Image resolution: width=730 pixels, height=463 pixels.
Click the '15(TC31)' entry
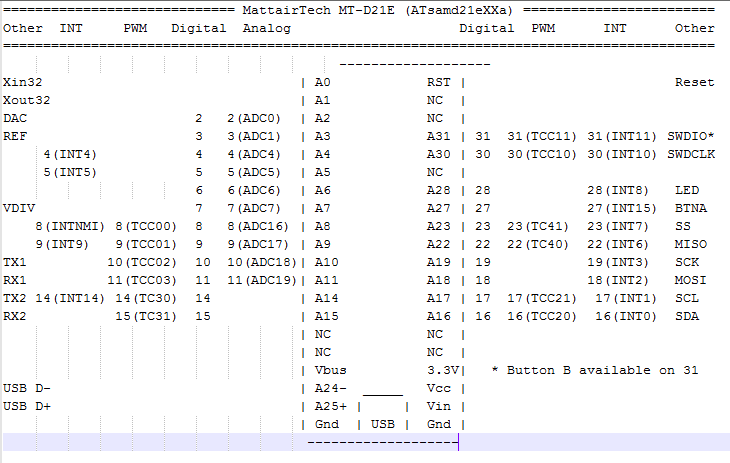click(146, 317)
